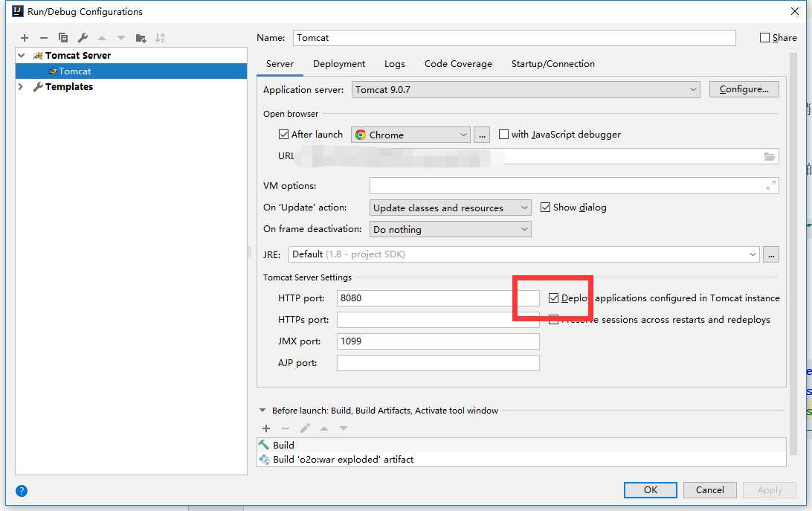Switch to the Server tab

tap(280, 64)
